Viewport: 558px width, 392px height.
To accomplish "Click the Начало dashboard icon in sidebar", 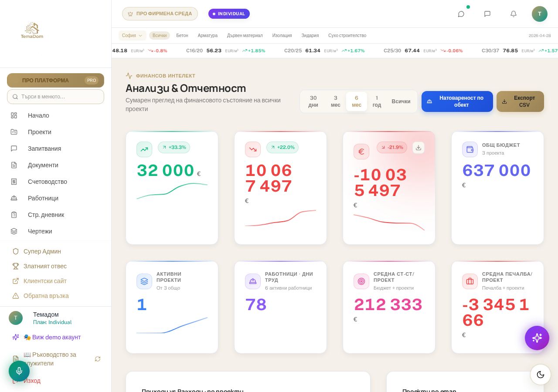I will 14,115.
